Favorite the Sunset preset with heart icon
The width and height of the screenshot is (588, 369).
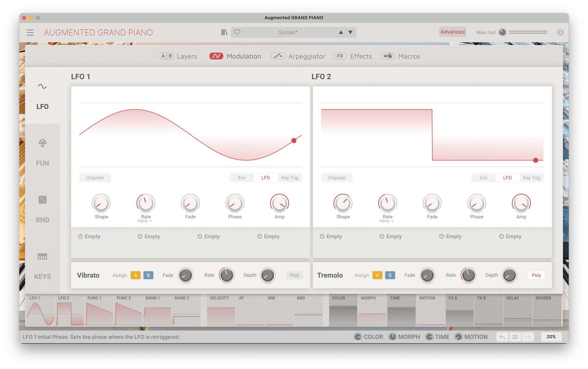coord(237,32)
